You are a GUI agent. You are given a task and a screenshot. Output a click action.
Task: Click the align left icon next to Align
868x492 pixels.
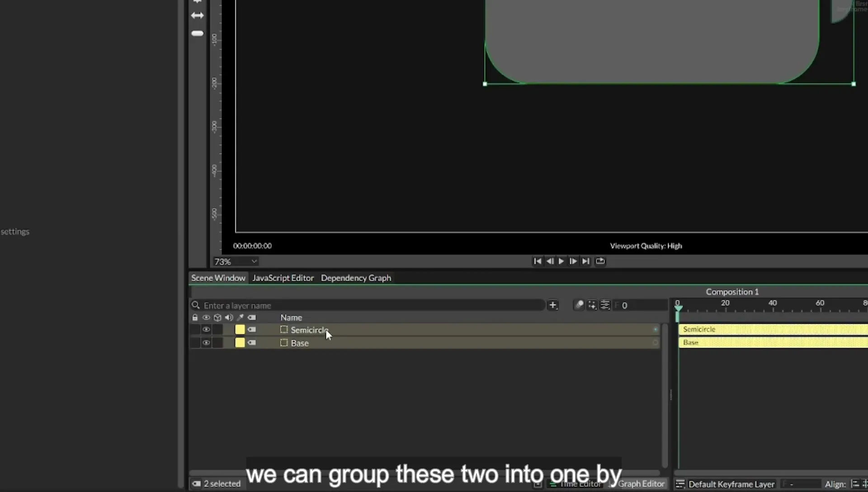[855, 484]
